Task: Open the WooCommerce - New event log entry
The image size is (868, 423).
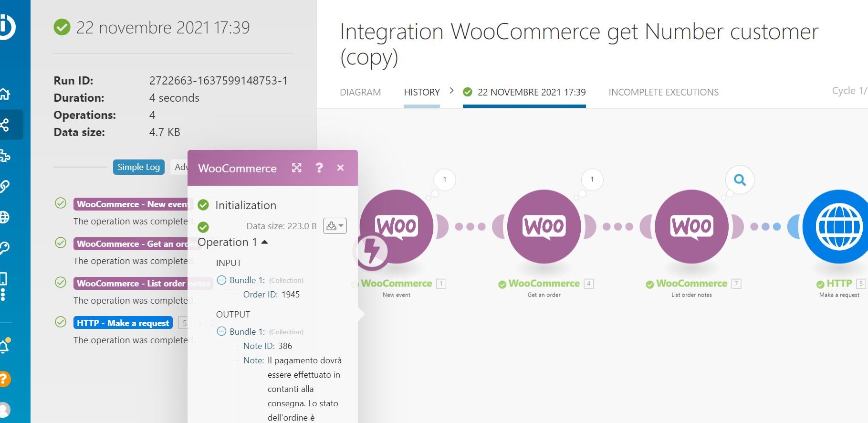Action: (133, 204)
